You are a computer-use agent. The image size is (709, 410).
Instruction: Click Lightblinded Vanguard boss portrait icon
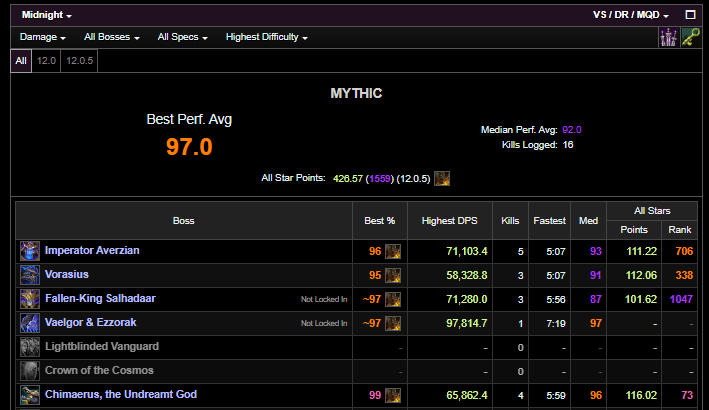(30, 347)
